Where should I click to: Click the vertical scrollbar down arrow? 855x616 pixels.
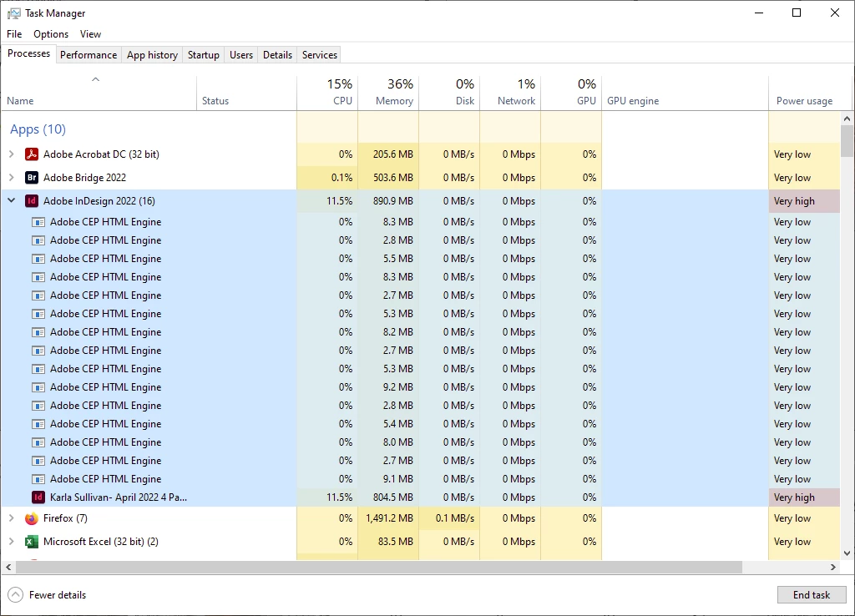[847, 553]
